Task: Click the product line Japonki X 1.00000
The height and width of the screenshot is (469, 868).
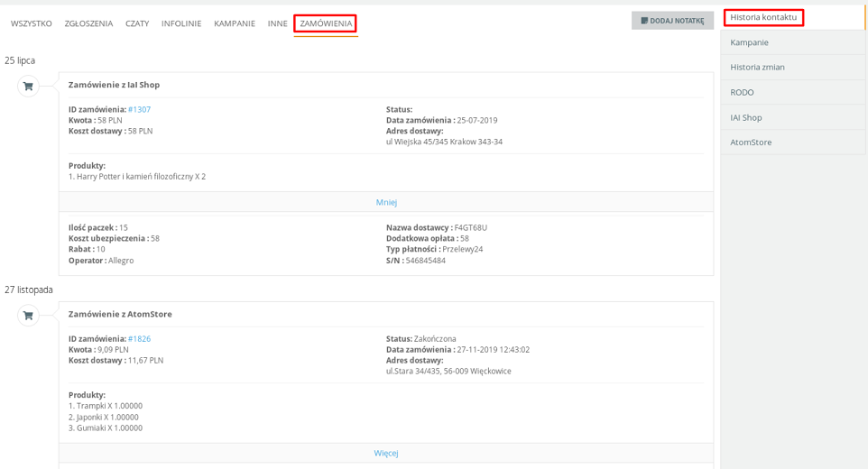Action: click(104, 418)
